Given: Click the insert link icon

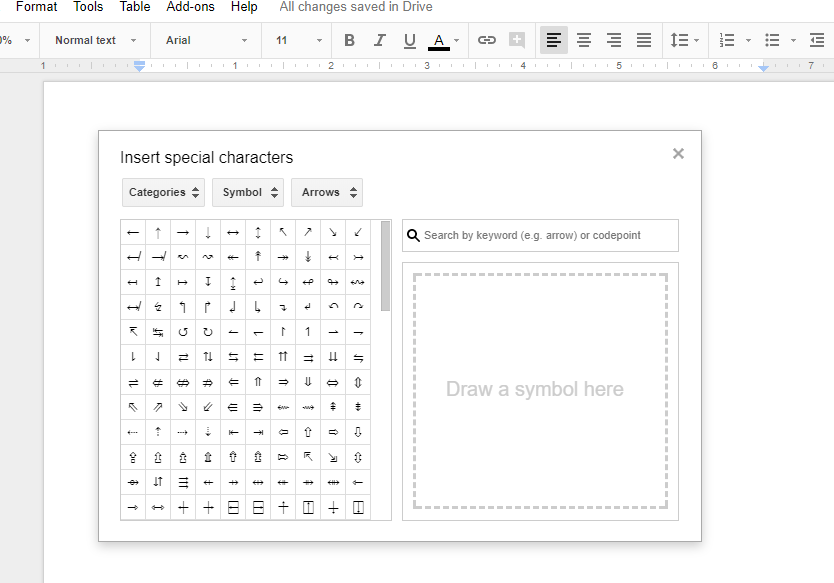Looking at the screenshot, I should point(487,40).
